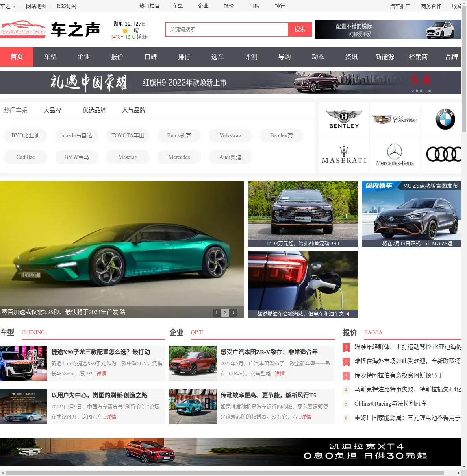Go to slide 2 of the carousel
The width and height of the screenshot is (467, 476).
coord(225,313)
